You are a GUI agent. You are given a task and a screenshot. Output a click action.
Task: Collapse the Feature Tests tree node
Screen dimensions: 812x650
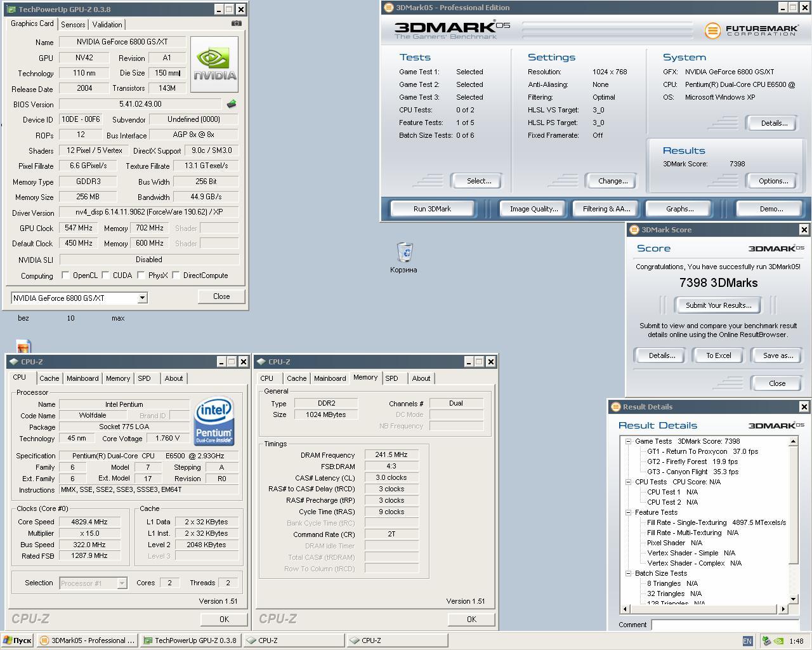coord(628,512)
